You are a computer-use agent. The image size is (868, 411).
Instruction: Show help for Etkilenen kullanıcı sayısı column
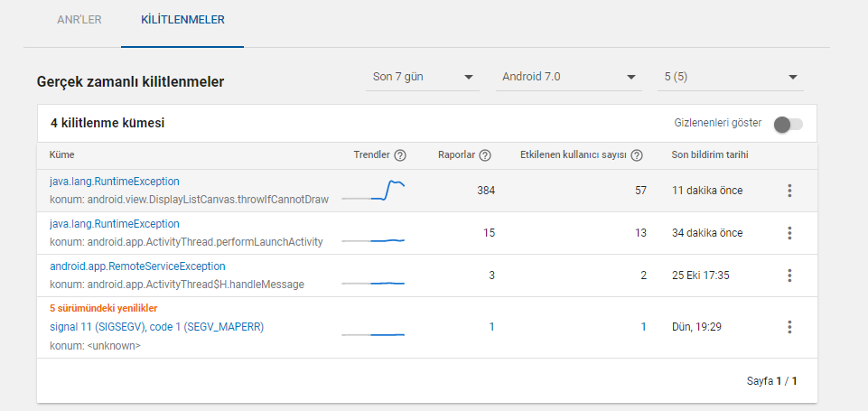[637, 155]
